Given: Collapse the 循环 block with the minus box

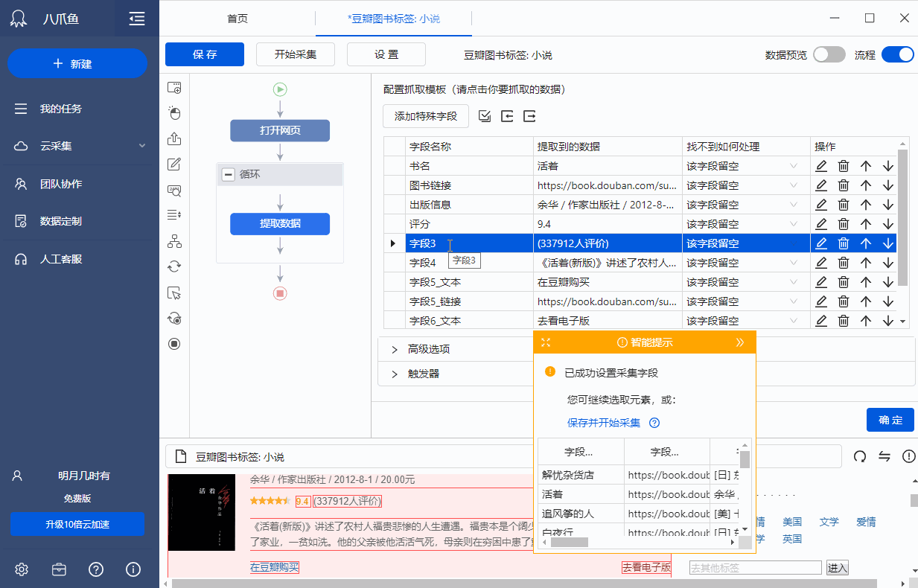Looking at the screenshot, I should pyautogui.click(x=229, y=174).
